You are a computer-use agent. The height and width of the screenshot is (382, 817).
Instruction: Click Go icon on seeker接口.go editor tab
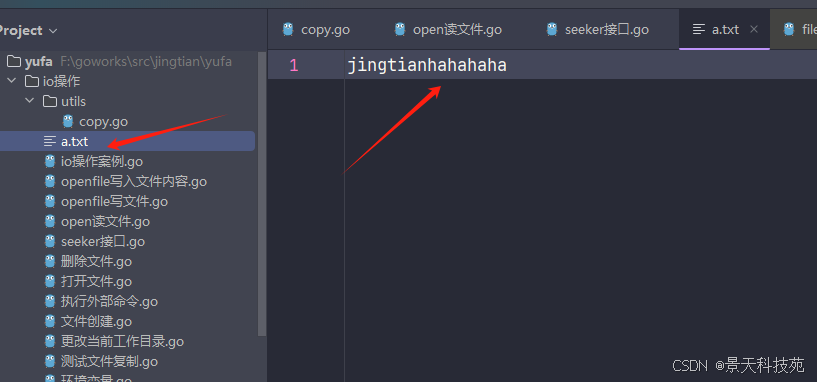click(552, 29)
